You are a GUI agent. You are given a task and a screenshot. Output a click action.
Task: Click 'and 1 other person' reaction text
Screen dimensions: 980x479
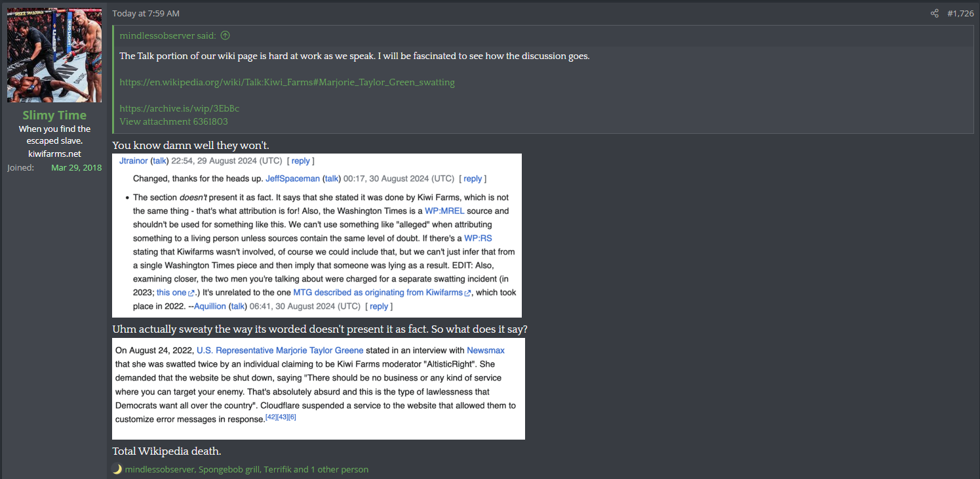click(x=331, y=469)
